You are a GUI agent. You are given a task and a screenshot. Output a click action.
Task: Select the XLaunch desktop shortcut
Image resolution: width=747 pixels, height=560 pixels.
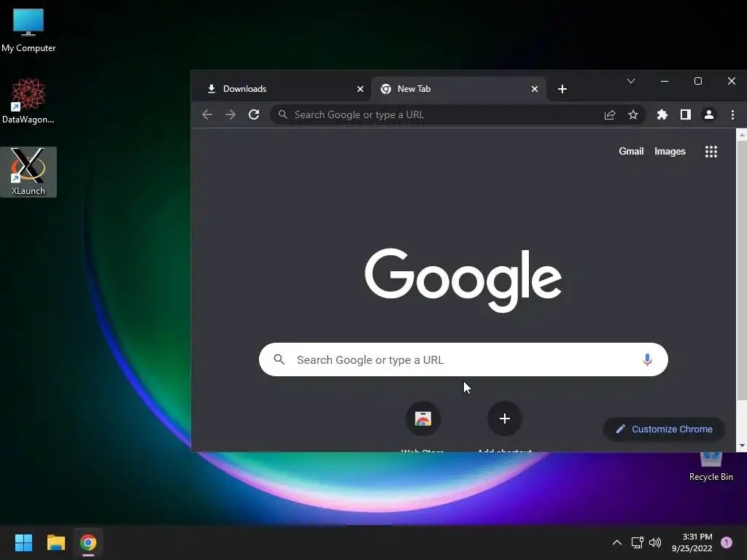[x=28, y=172]
